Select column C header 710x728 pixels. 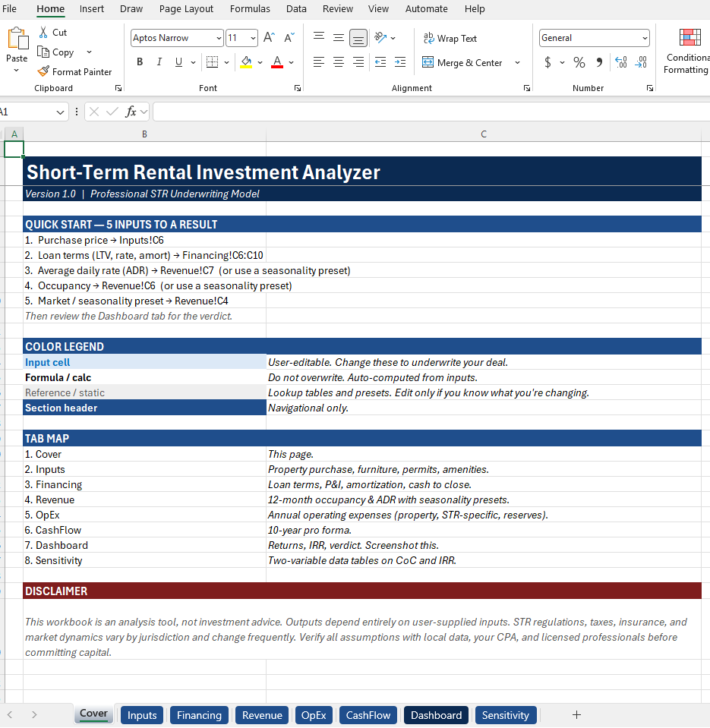(x=484, y=134)
